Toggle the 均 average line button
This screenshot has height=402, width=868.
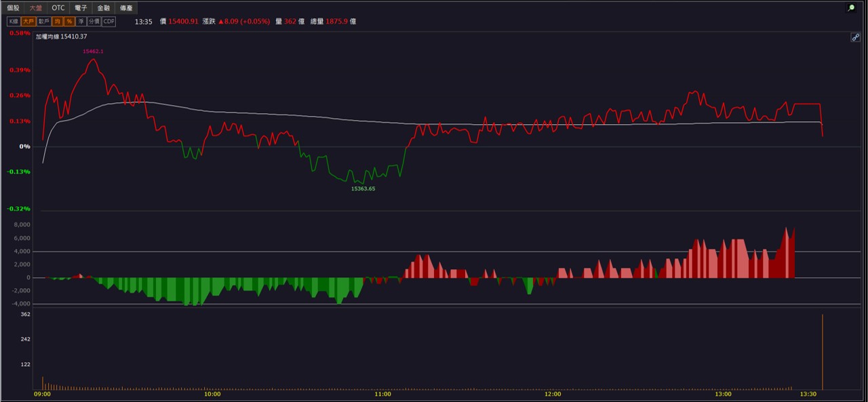[58, 22]
